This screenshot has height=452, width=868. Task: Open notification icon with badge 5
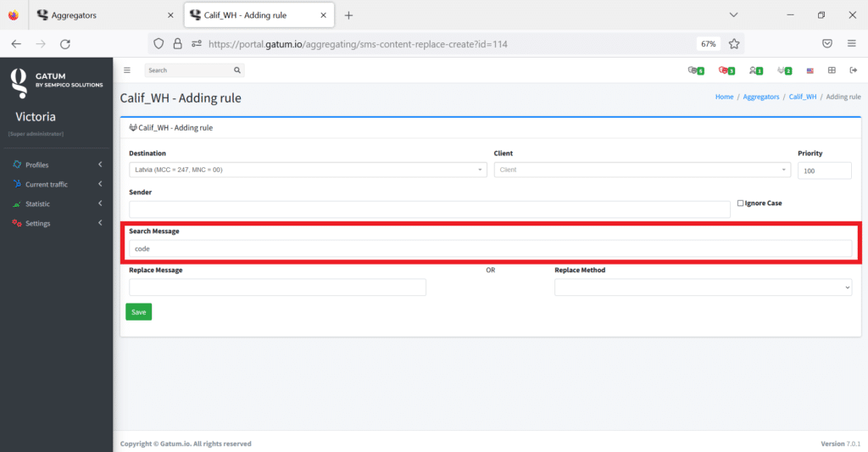(696, 70)
